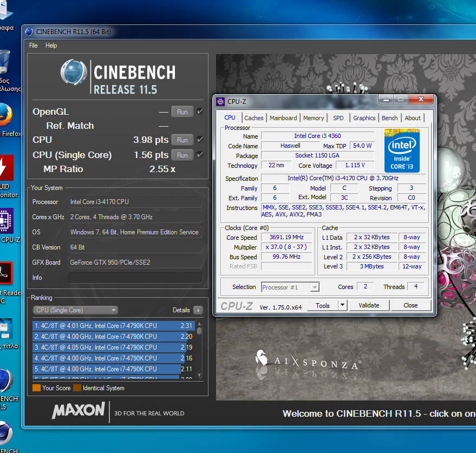Open the Processor #1 selection dropdown
This screenshot has height=453, width=476.
(290, 287)
